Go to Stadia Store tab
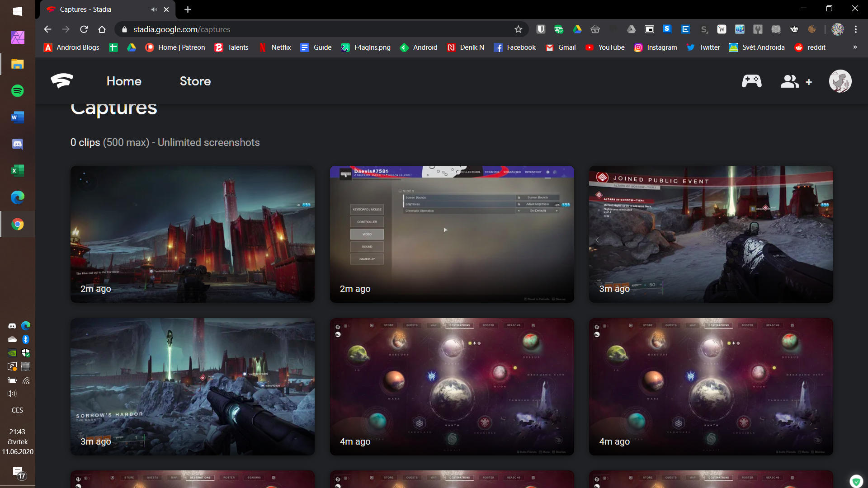 (x=195, y=81)
